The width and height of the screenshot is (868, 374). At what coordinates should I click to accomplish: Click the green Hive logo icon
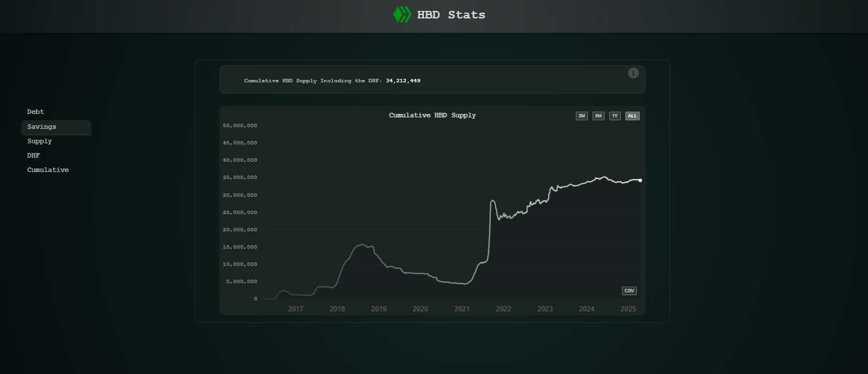pos(402,14)
